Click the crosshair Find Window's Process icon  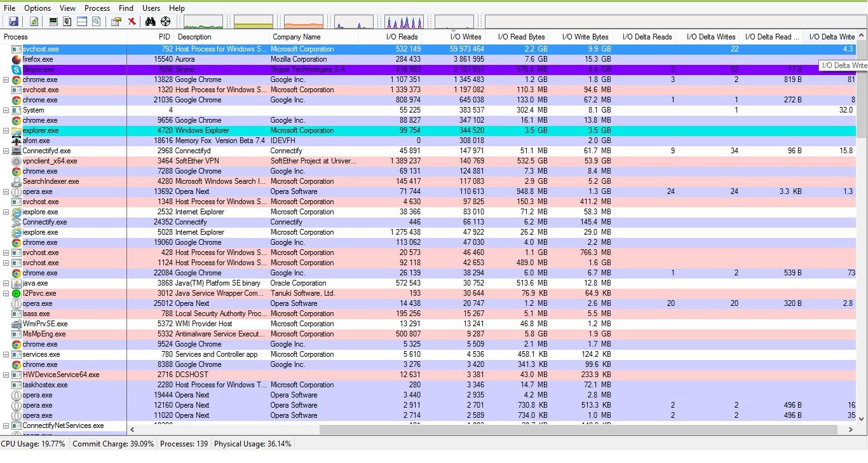click(x=165, y=22)
